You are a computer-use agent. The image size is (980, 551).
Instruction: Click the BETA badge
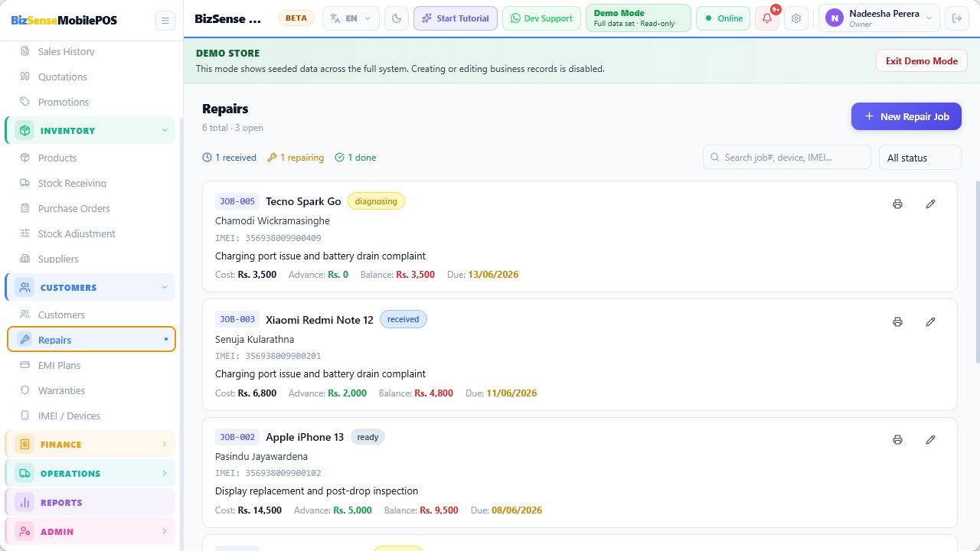tap(296, 18)
